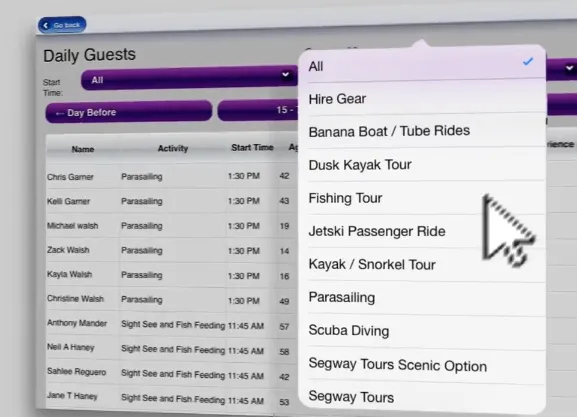Open guest row for Chris Garner

point(171,176)
